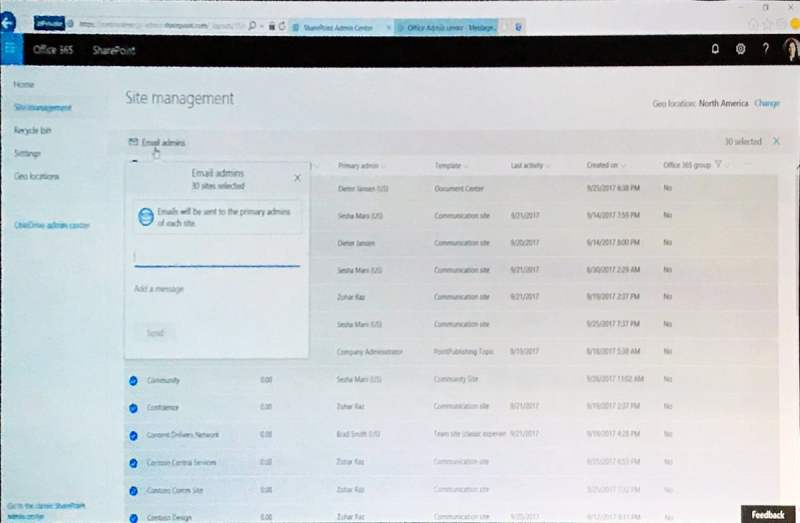Select the Content Delivery Network site name
Viewport: 800px width, 523px height.
coord(183,435)
